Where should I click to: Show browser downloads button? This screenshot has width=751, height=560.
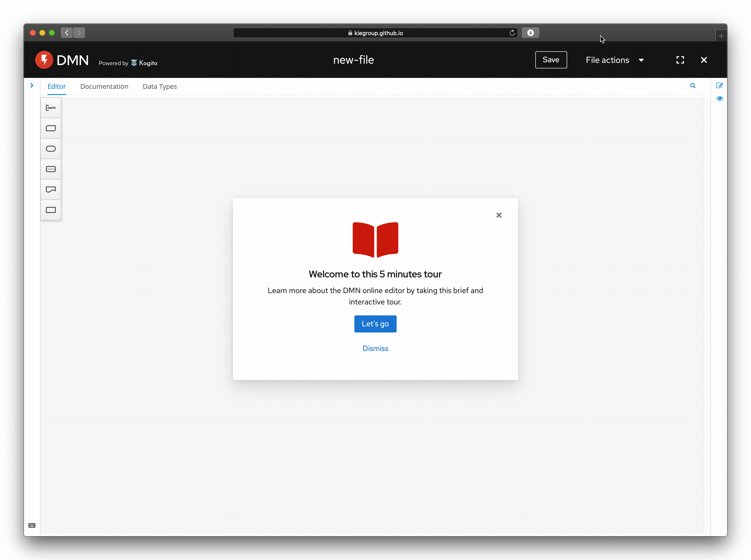[x=530, y=33]
